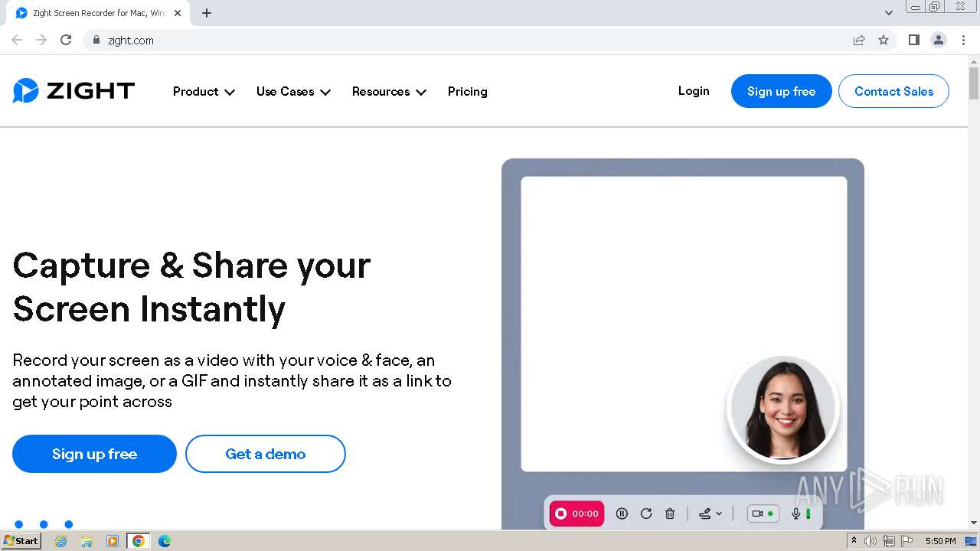The height and width of the screenshot is (551, 980).
Task: Click the Zight logo in header
Action: tap(73, 91)
